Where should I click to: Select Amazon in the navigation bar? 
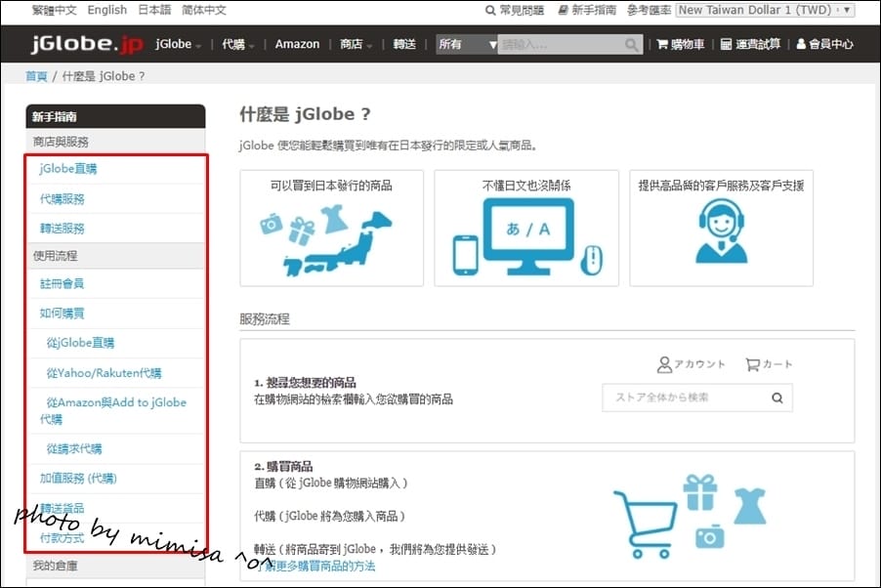[296, 44]
